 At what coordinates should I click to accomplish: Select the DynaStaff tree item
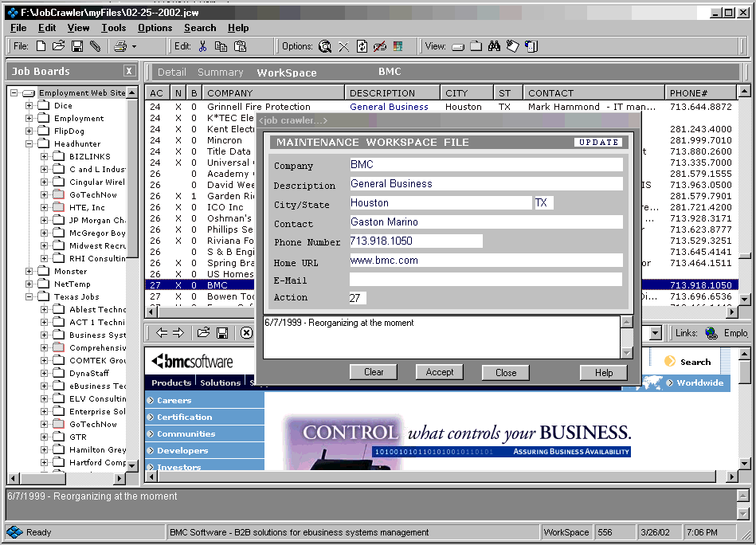(x=88, y=374)
